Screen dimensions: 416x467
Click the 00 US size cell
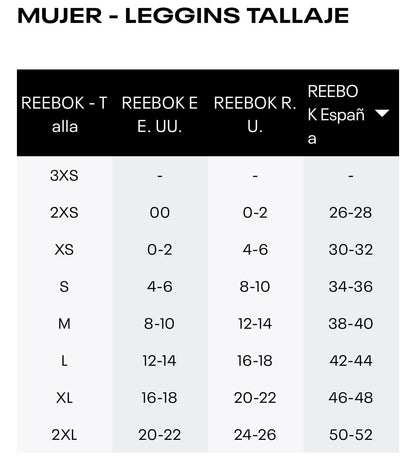pos(160,212)
